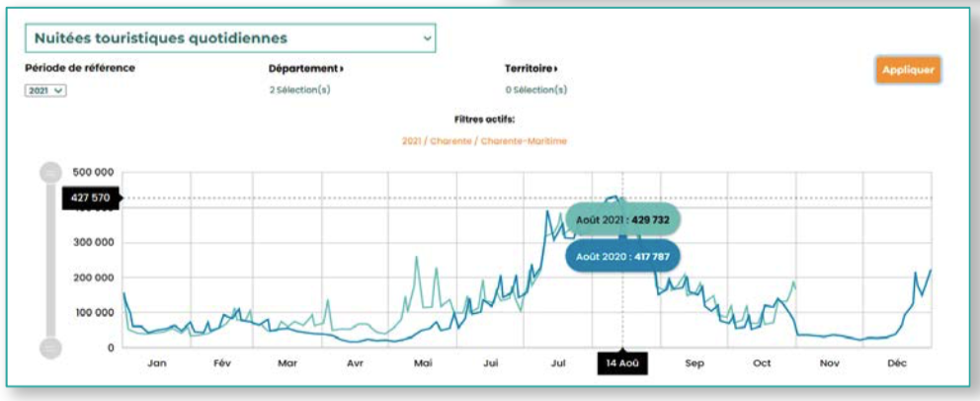Image resolution: width=980 pixels, height=401 pixels.
Task: Click the 500 000 y-axis label
Action: (x=96, y=172)
